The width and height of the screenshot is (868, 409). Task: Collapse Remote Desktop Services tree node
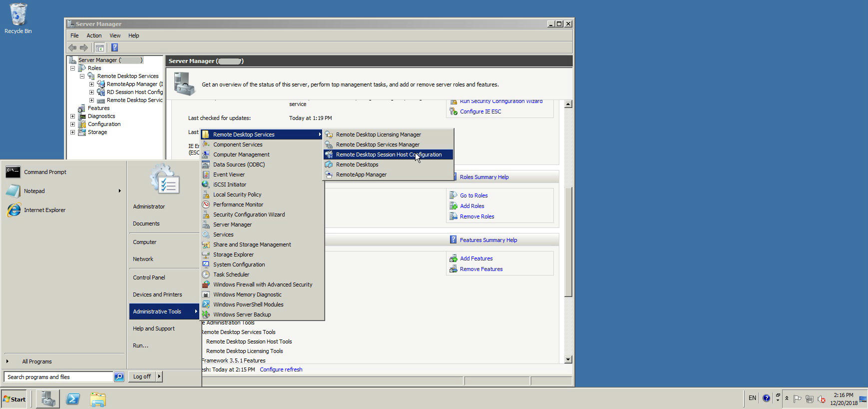pyautogui.click(x=82, y=76)
